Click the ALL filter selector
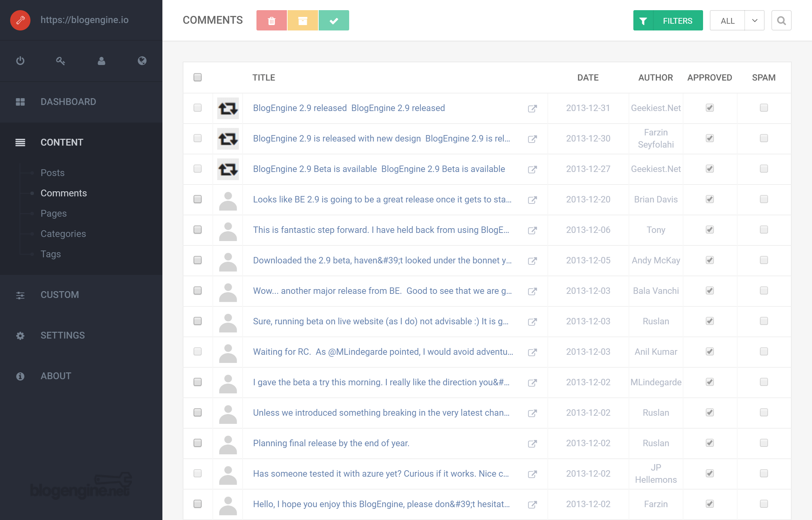Screen dimensions: 812x520 (727, 20)
